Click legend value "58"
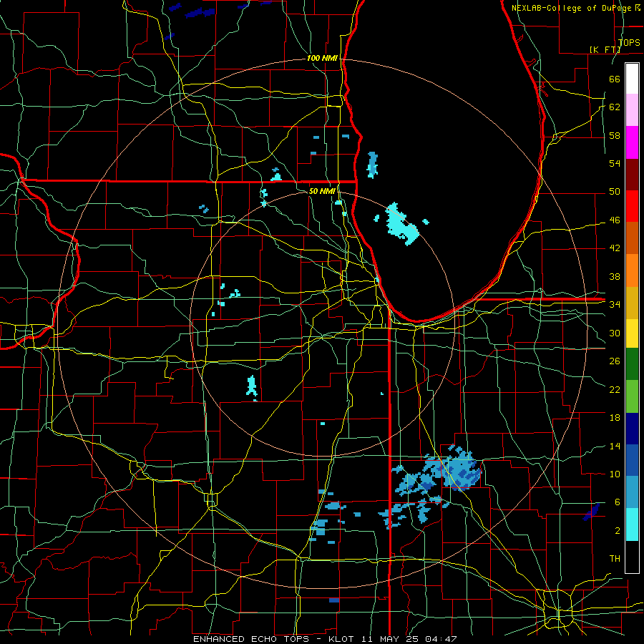This screenshot has height=644, width=644. click(615, 135)
